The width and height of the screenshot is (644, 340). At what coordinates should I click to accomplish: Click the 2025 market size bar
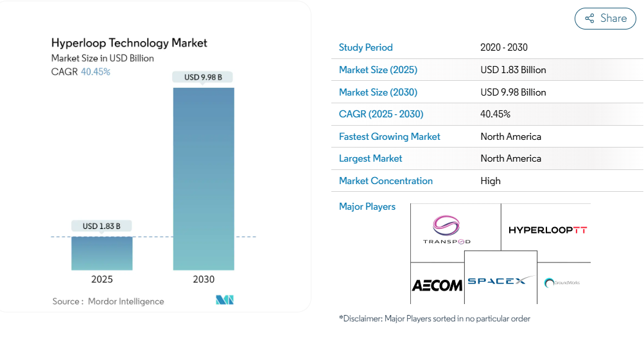pos(102,253)
